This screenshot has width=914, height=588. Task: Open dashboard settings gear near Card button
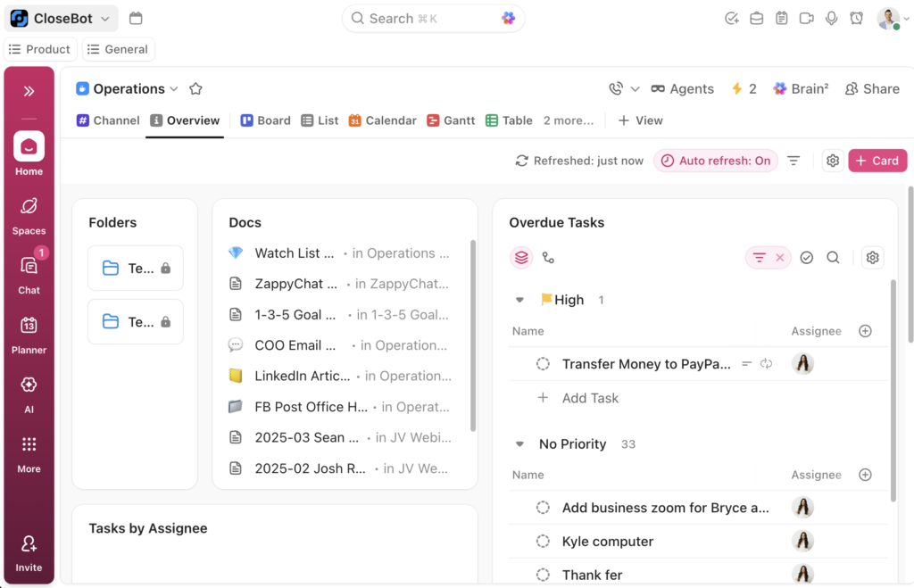tap(833, 161)
